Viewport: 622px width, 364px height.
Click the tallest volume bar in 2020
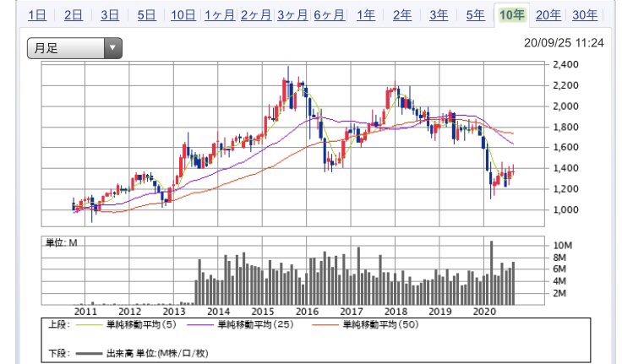(x=492, y=273)
